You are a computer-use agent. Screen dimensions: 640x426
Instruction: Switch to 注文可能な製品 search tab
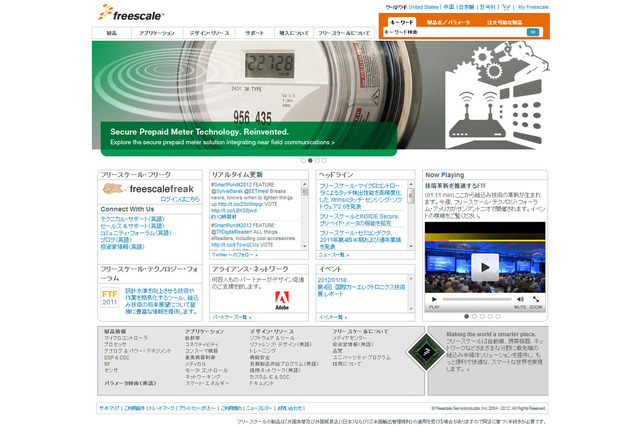[504, 22]
